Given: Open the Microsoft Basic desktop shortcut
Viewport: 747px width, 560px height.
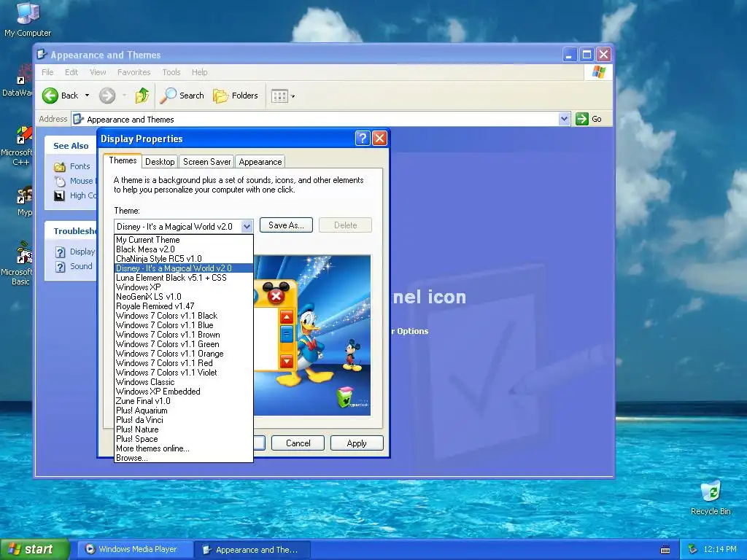Looking at the screenshot, I should (x=19, y=263).
